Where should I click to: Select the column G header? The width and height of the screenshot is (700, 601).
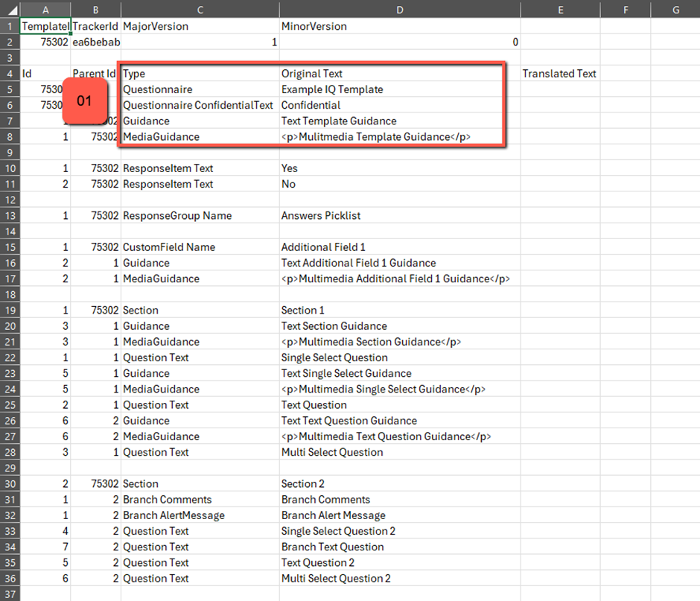[x=675, y=9]
